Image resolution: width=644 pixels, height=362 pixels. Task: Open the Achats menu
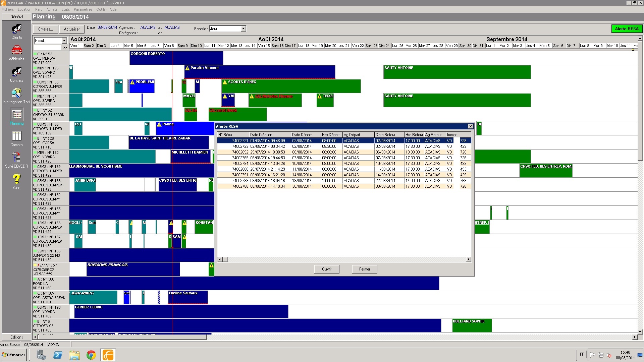point(52,9)
